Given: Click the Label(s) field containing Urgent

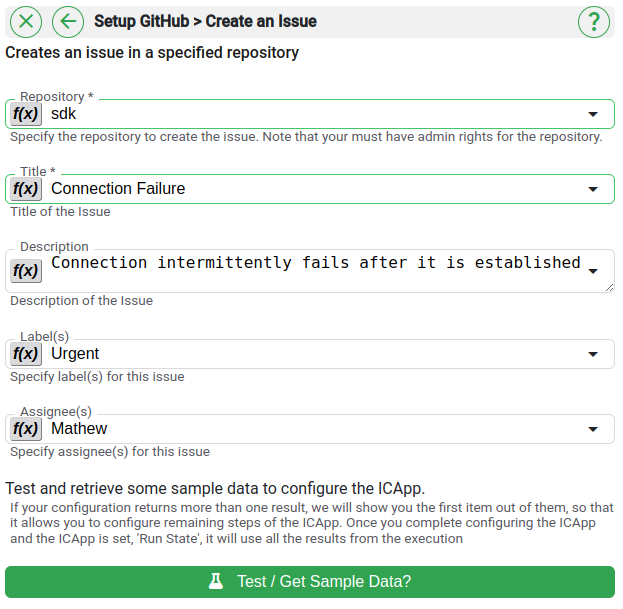Looking at the screenshot, I should 310,354.
